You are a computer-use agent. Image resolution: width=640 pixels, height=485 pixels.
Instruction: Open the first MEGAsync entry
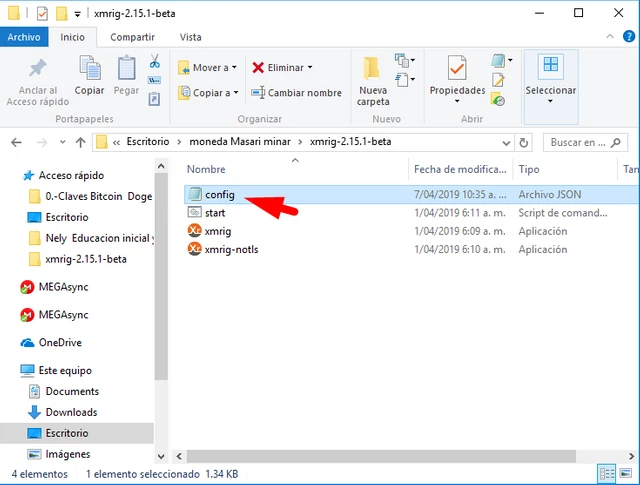point(55,287)
